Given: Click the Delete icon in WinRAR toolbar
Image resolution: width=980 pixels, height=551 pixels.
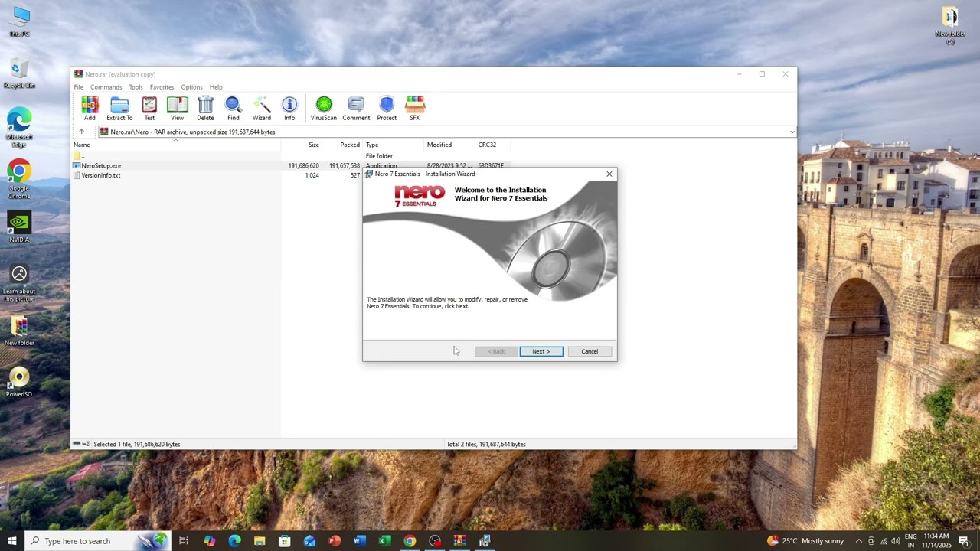Looking at the screenshot, I should pos(205,109).
